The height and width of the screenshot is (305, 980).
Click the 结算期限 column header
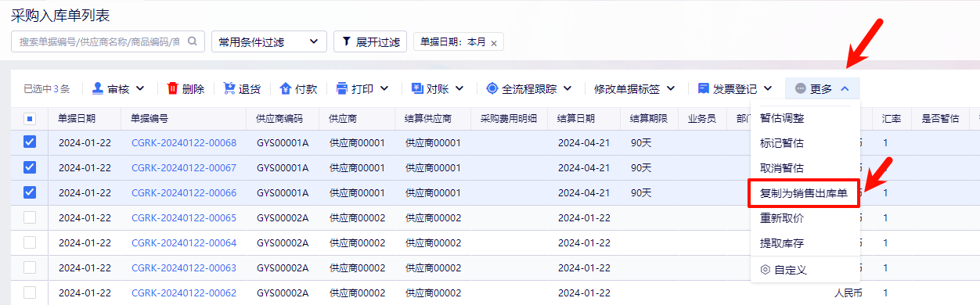[x=649, y=119]
